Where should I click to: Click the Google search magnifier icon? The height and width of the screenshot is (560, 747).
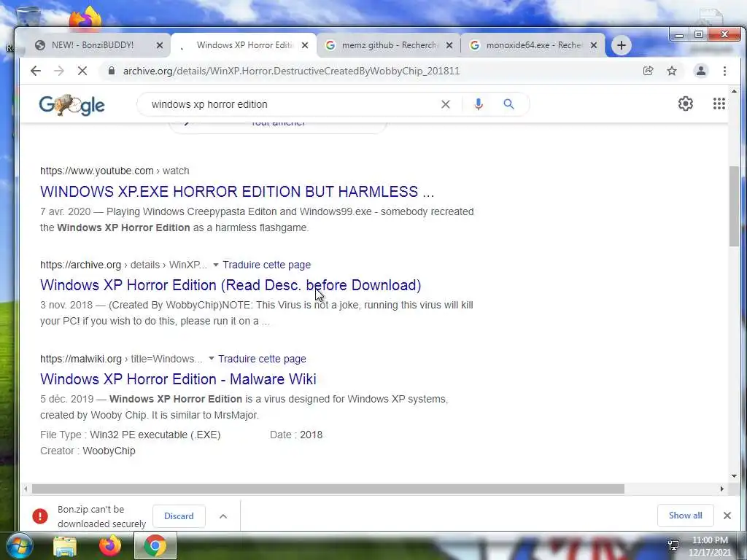(508, 104)
